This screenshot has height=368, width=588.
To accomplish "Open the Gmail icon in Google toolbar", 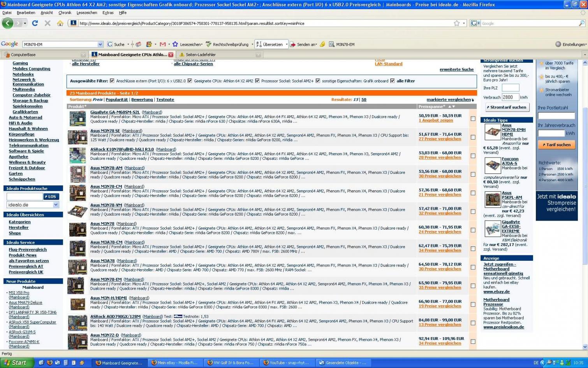I will click(163, 44).
